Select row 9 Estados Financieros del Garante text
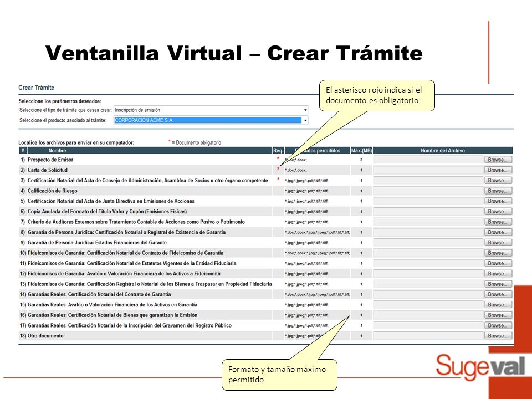 [x=97, y=243]
